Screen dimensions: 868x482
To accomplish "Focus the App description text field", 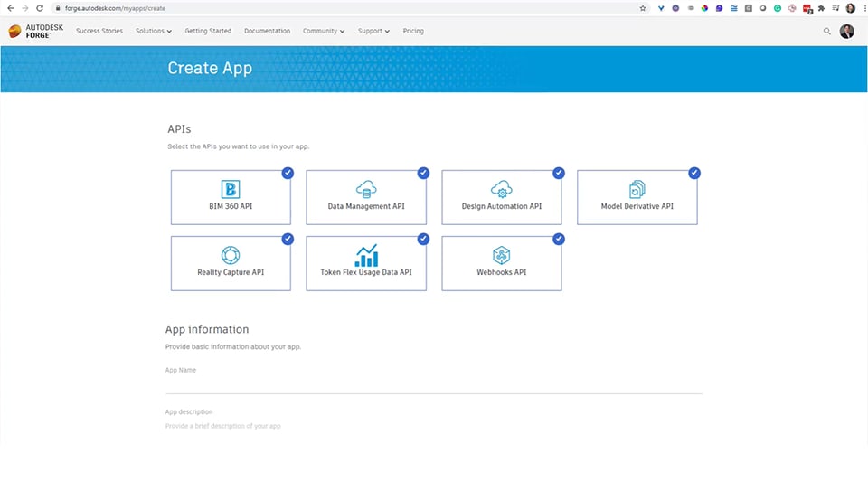I will tap(434, 426).
